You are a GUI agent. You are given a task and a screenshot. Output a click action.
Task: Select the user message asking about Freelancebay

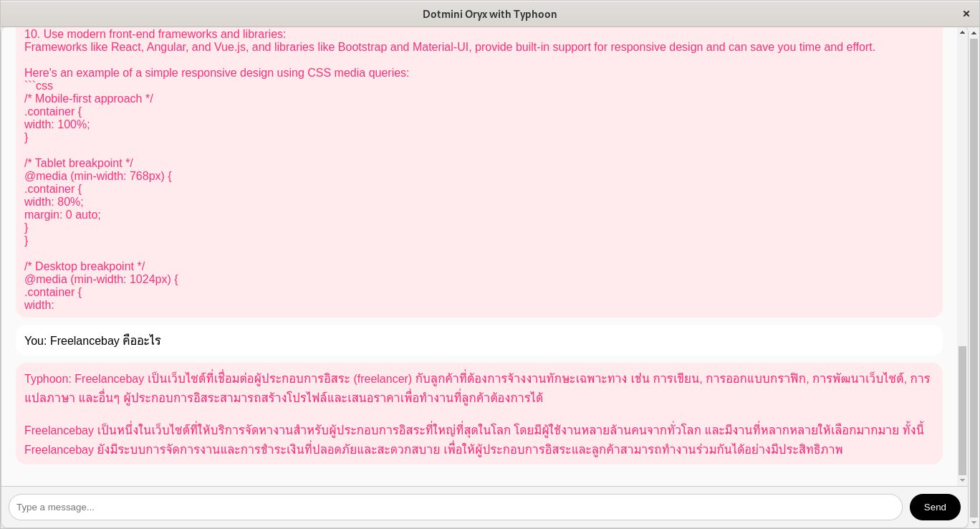(92, 340)
